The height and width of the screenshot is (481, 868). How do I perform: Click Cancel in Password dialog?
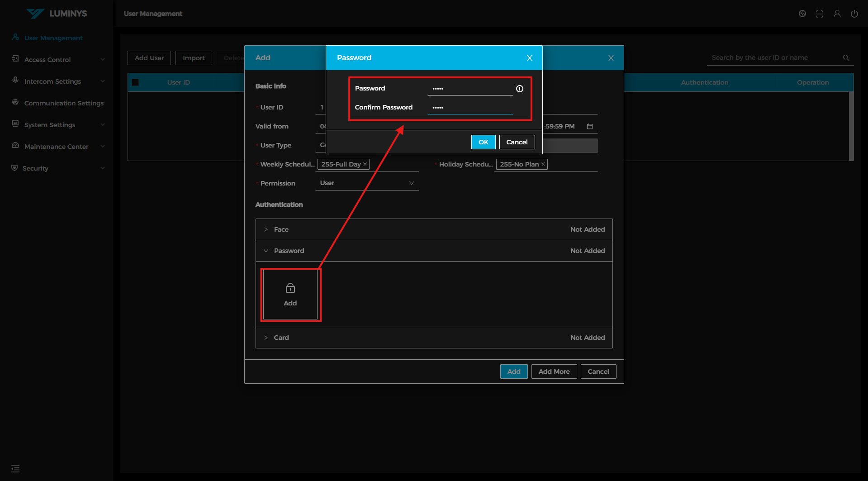tap(517, 142)
